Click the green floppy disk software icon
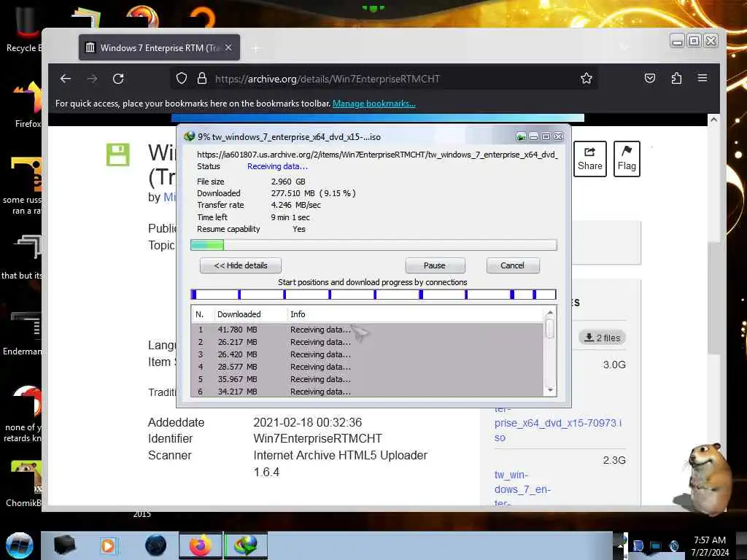 (117, 155)
